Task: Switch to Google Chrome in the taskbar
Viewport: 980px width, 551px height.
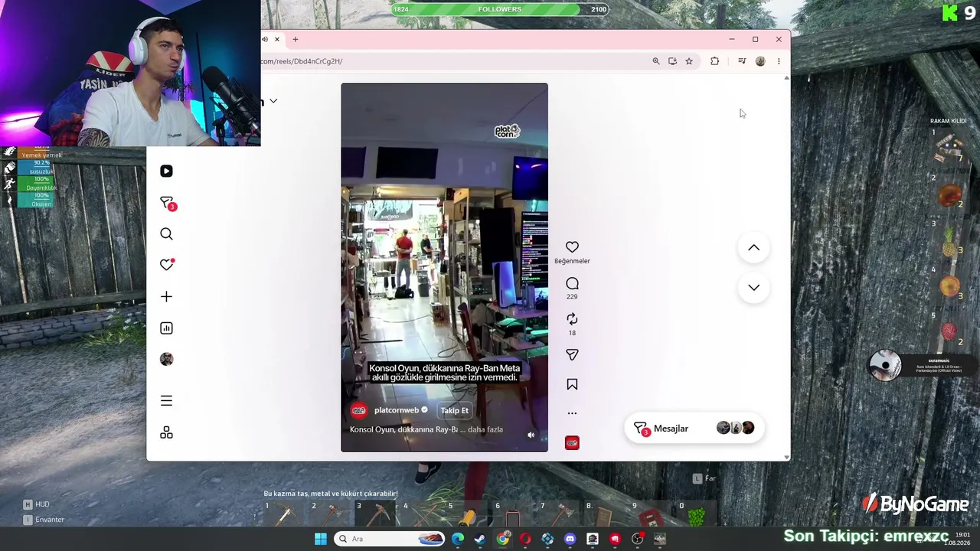Action: tap(502, 539)
